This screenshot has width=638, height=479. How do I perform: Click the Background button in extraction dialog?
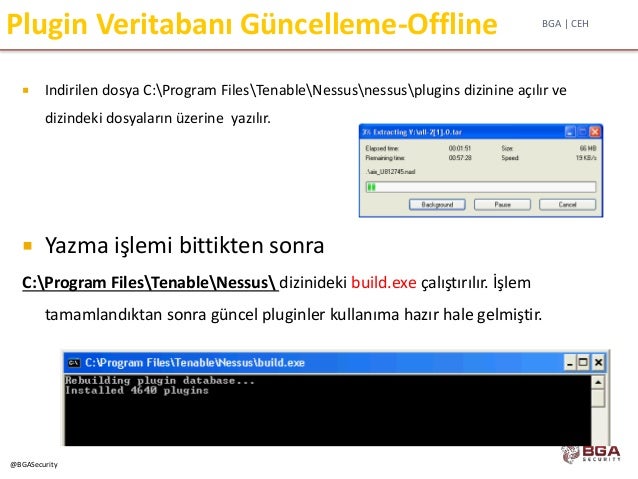(x=437, y=204)
